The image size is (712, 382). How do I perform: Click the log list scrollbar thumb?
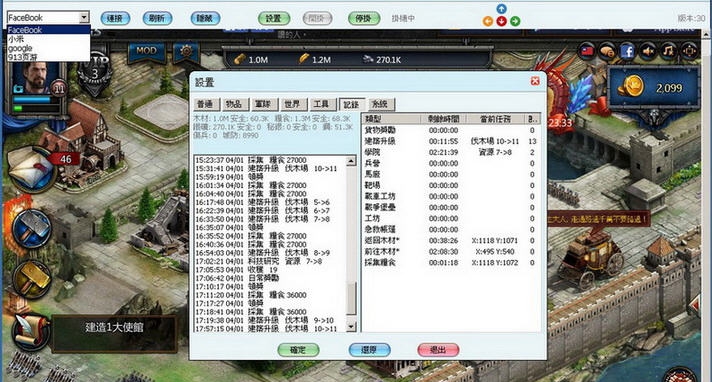click(351, 298)
